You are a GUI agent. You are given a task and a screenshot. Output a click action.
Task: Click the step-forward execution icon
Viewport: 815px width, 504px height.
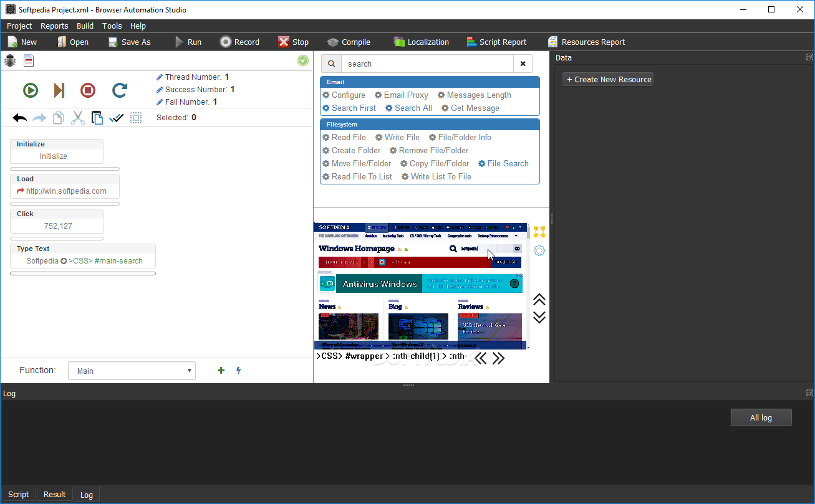(59, 90)
